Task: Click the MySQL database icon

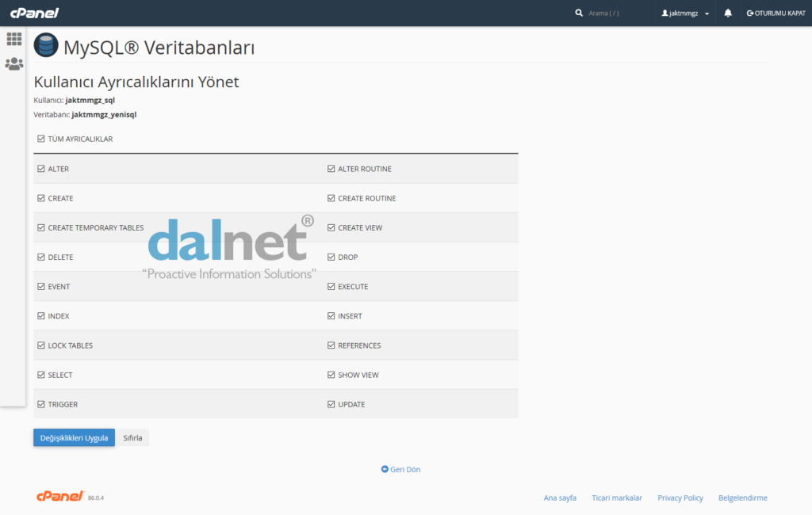Action: [46, 45]
